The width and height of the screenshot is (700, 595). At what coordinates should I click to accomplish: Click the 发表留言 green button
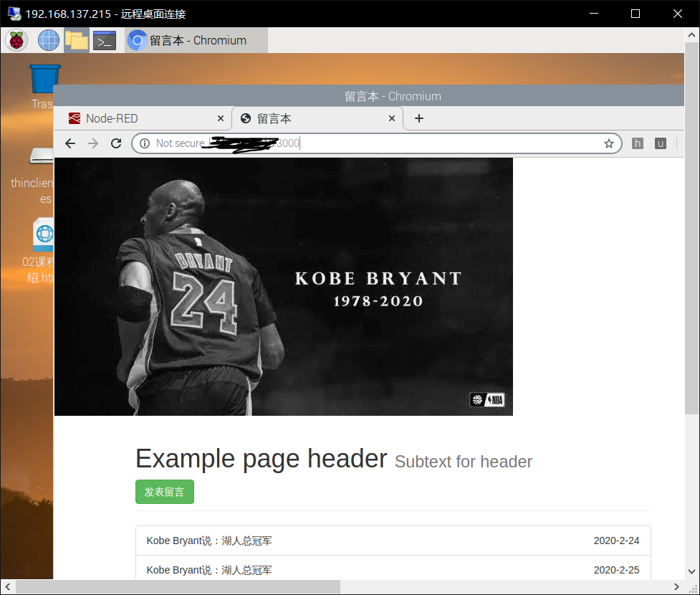coord(165,492)
